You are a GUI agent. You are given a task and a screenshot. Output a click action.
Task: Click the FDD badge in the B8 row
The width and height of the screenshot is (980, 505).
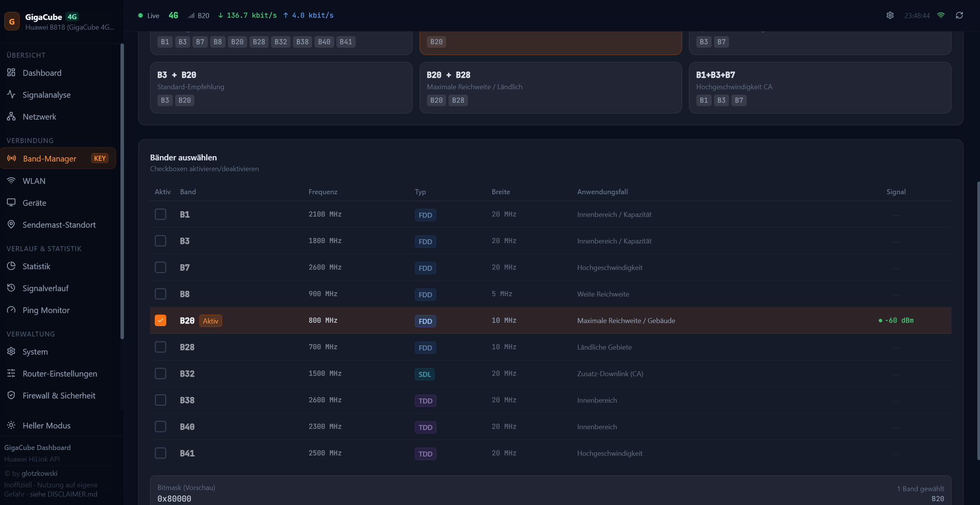pyautogui.click(x=425, y=295)
